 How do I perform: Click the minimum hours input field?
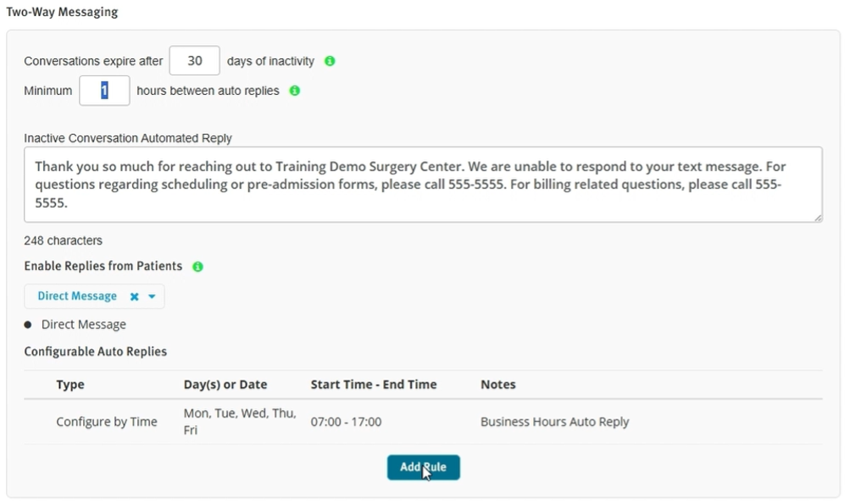tap(104, 91)
